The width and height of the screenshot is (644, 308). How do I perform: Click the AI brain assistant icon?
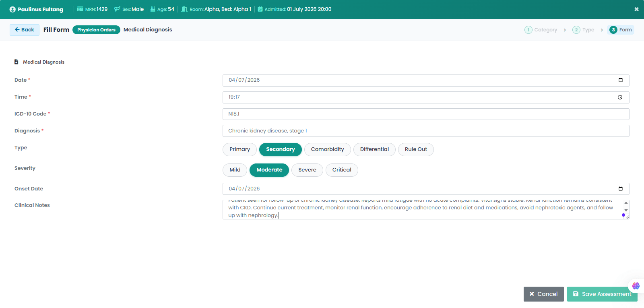click(x=636, y=286)
